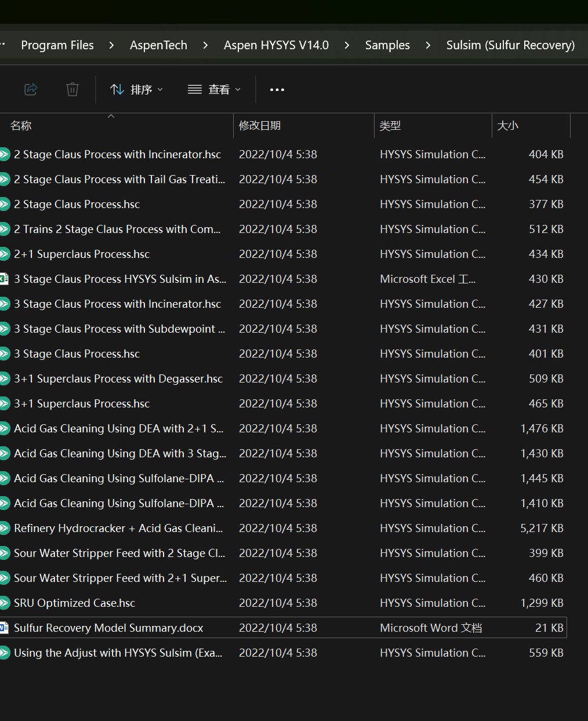Click the date of the 401 KB file row
Screen dimensions: 588x721
278,354
